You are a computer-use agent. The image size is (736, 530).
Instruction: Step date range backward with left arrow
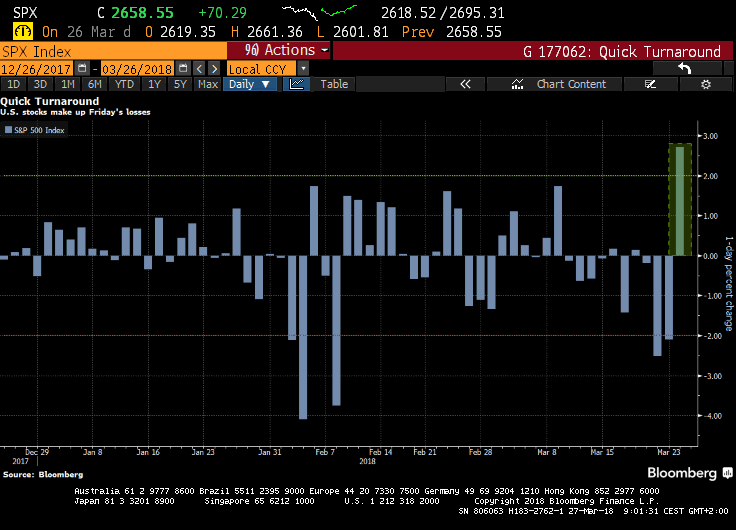tap(198, 68)
